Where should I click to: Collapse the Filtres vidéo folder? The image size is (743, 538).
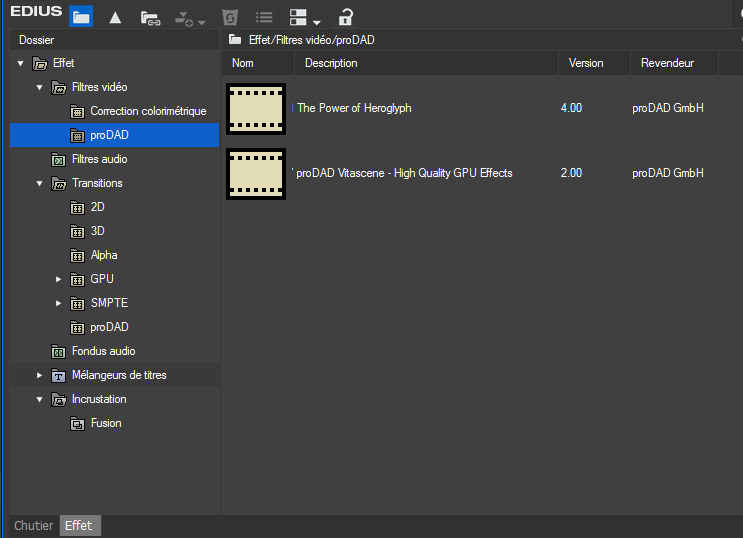tap(39, 87)
